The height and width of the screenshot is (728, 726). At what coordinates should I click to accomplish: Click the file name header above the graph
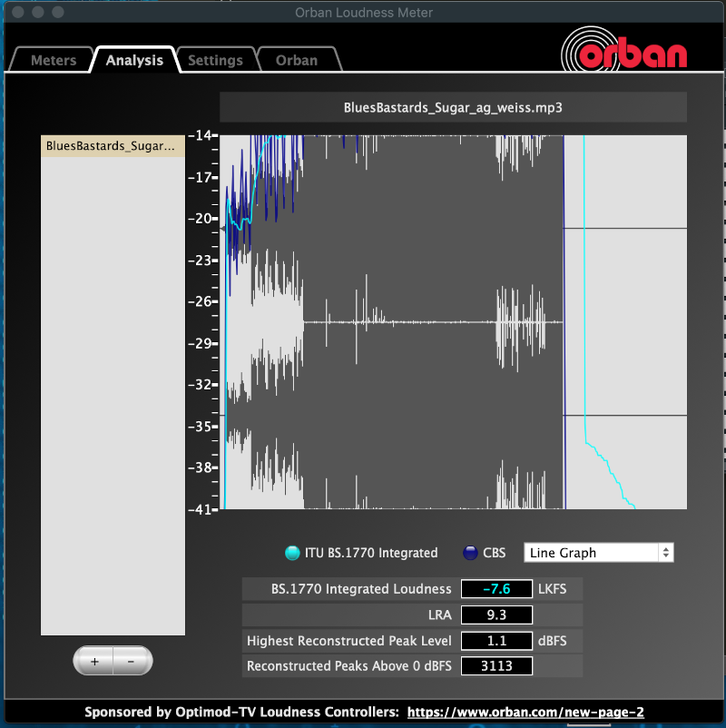(453, 107)
